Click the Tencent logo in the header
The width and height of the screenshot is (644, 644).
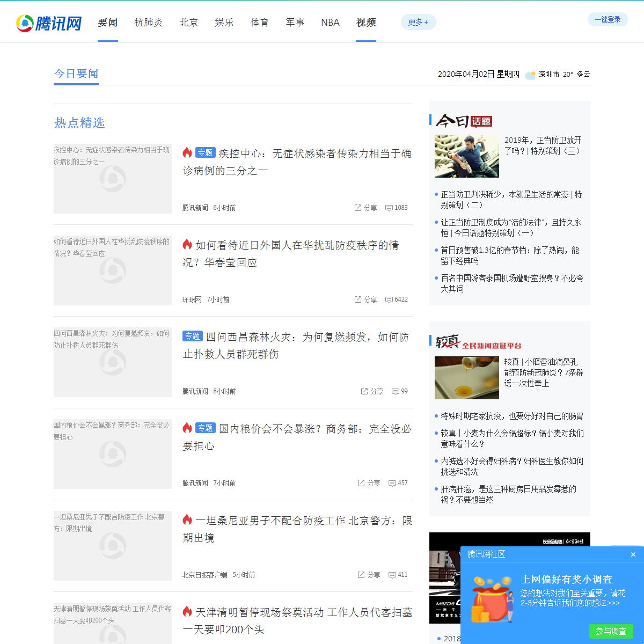[x=49, y=23]
